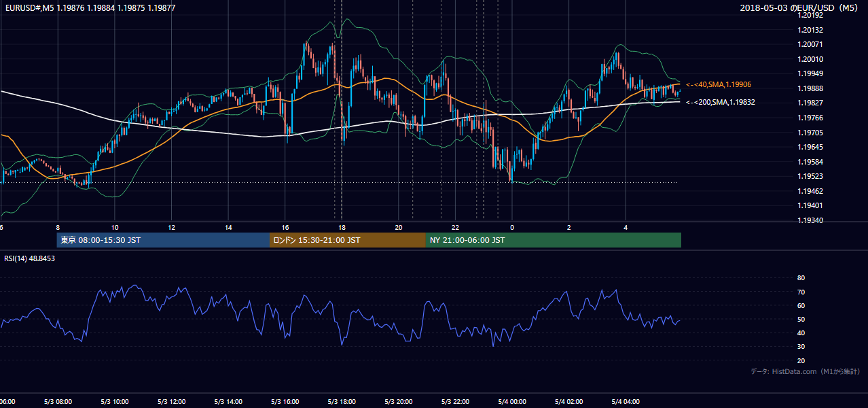Click the 東京 08:00-15:30 JST session bar
Viewport: 868px width, 408px height.
[163, 240]
